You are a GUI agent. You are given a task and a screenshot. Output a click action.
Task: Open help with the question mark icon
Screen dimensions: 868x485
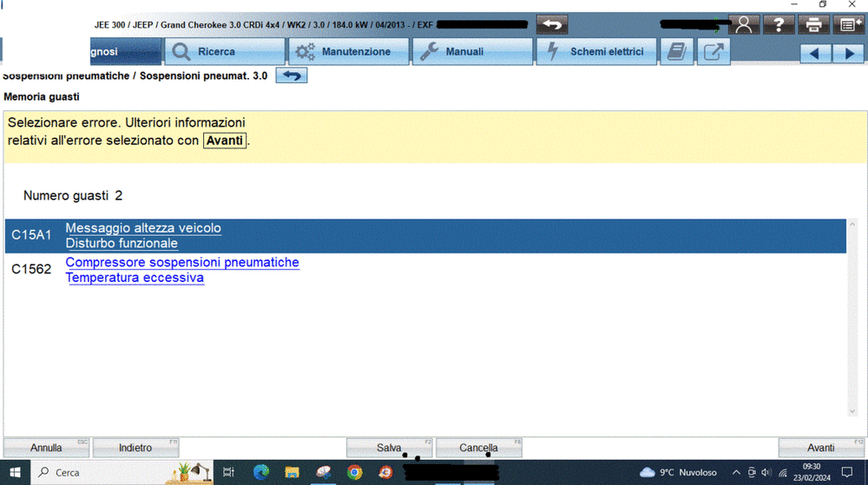(779, 25)
